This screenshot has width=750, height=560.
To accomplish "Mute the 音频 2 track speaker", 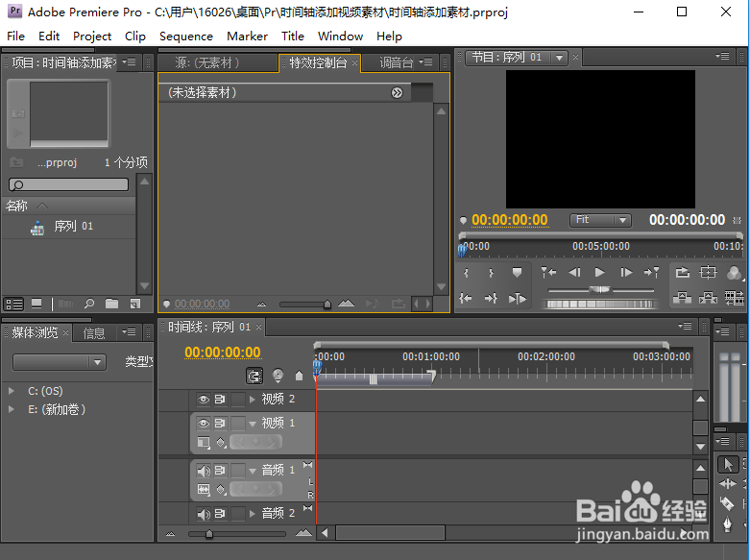I will click(x=204, y=514).
